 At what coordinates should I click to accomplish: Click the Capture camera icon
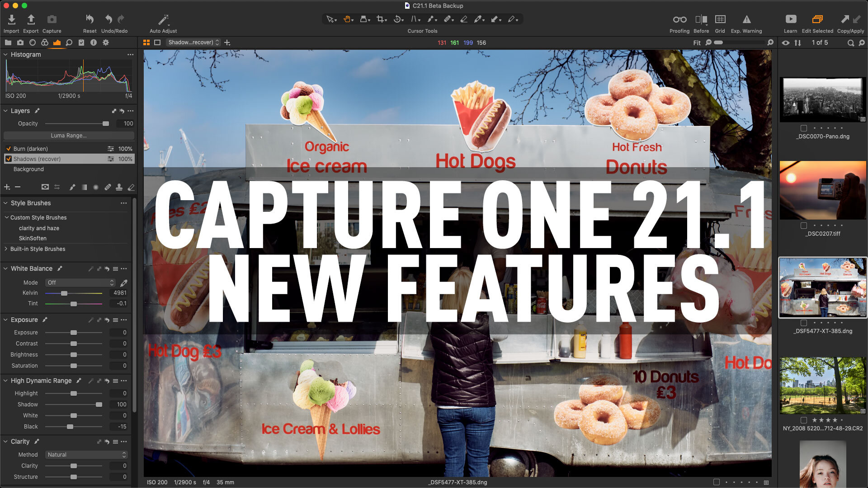pos(52,19)
